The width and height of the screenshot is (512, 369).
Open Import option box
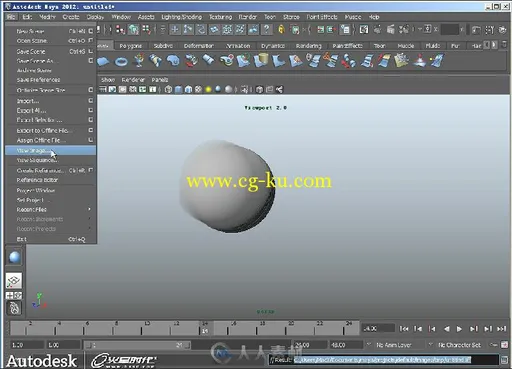click(91, 100)
